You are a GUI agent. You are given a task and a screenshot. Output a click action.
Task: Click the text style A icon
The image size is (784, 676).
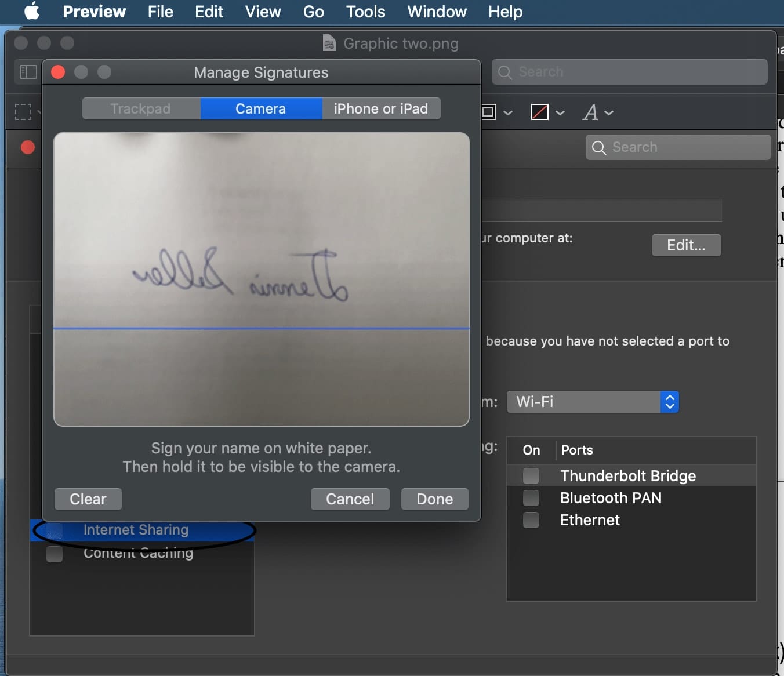[590, 112]
